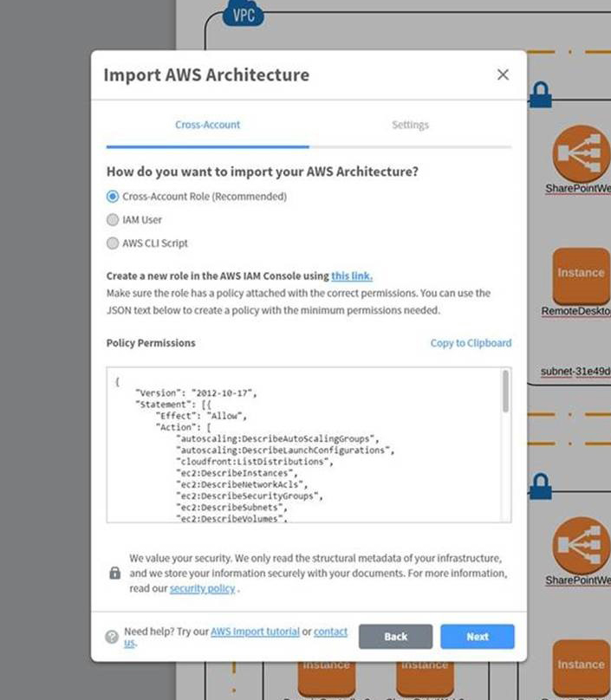The width and height of the screenshot is (611, 700).
Task: Click the "Effect": "Allow" line
Action: (x=201, y=416)
